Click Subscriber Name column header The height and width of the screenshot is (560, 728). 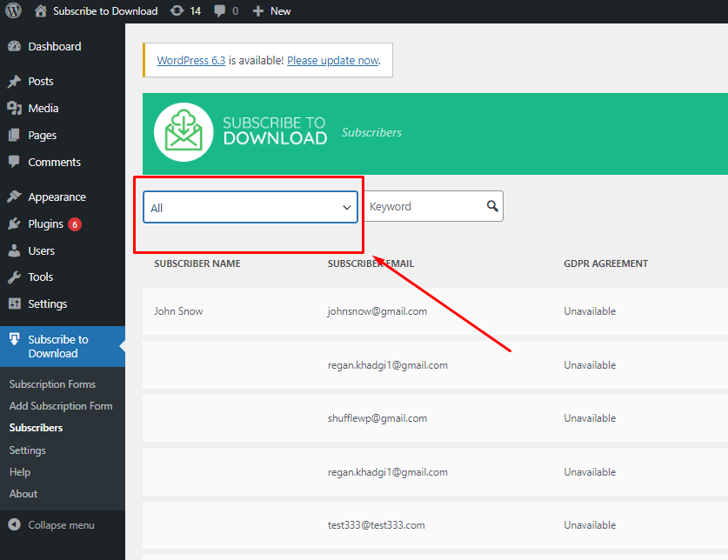(197, 263)
